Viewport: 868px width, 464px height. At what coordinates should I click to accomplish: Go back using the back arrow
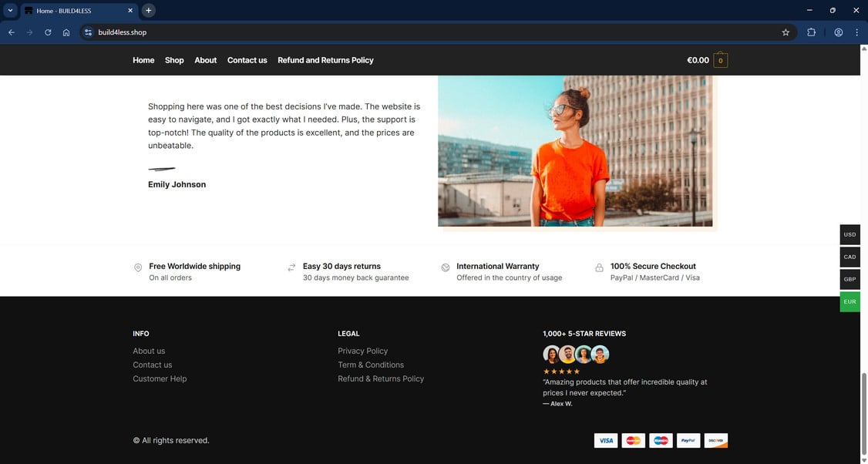click(12, 32)
